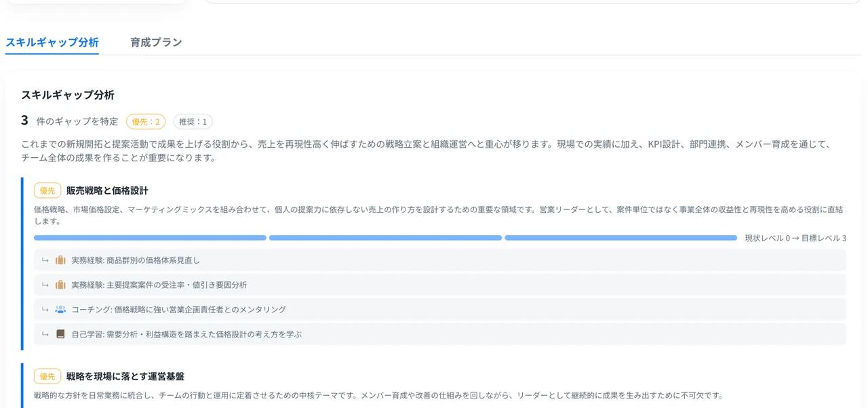Click arrow icon on コーチング row

[45, 309]
